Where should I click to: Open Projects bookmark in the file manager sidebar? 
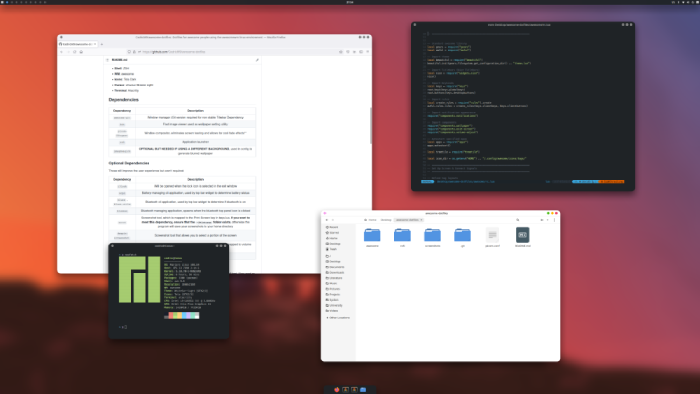coord(333,294)
